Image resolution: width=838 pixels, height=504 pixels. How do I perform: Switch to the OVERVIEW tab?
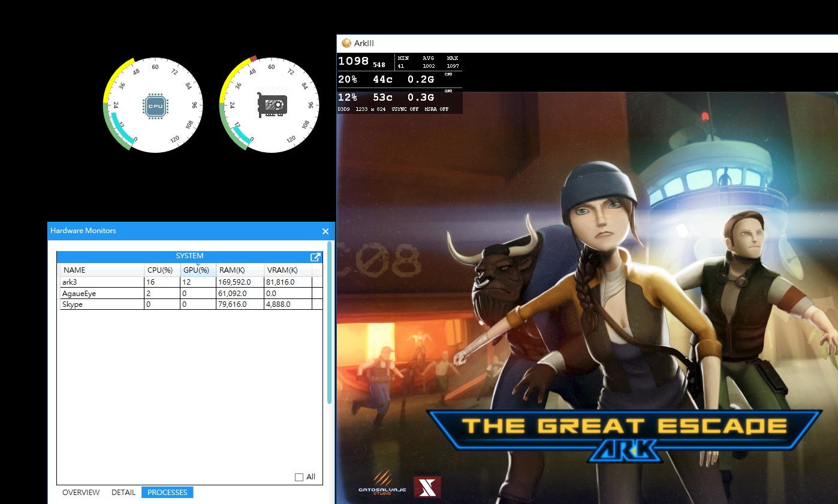[81, 493]
